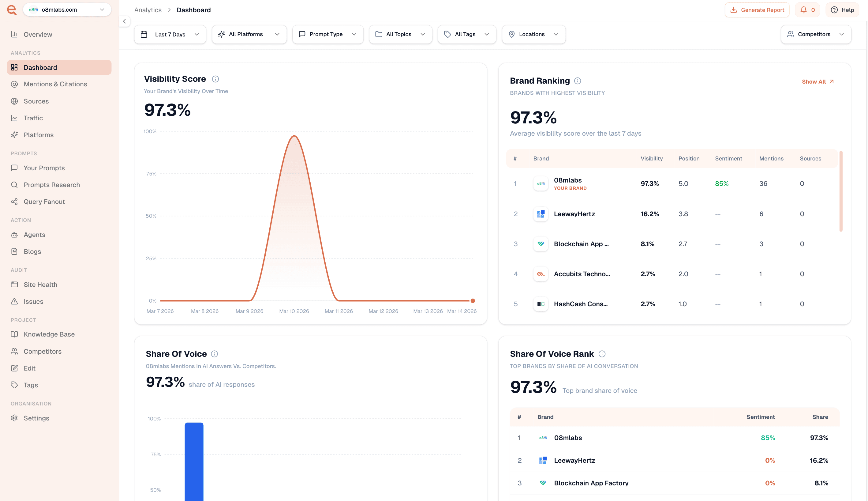Check the notification bell

pos(807,9)
